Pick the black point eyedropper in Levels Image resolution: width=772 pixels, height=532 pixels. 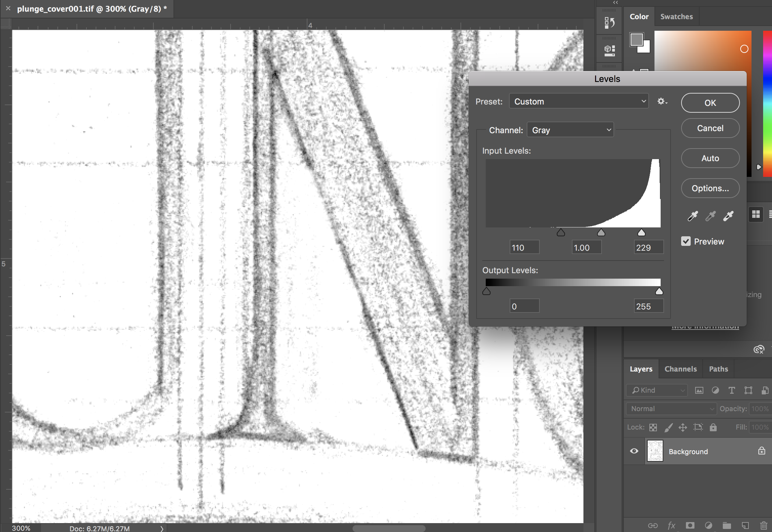click(x=692, y=216)
